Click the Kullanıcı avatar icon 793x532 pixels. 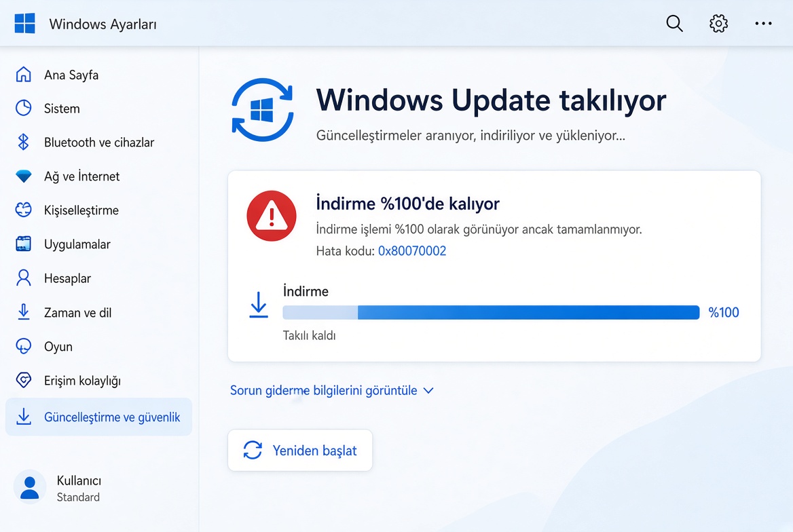point(30,488)
